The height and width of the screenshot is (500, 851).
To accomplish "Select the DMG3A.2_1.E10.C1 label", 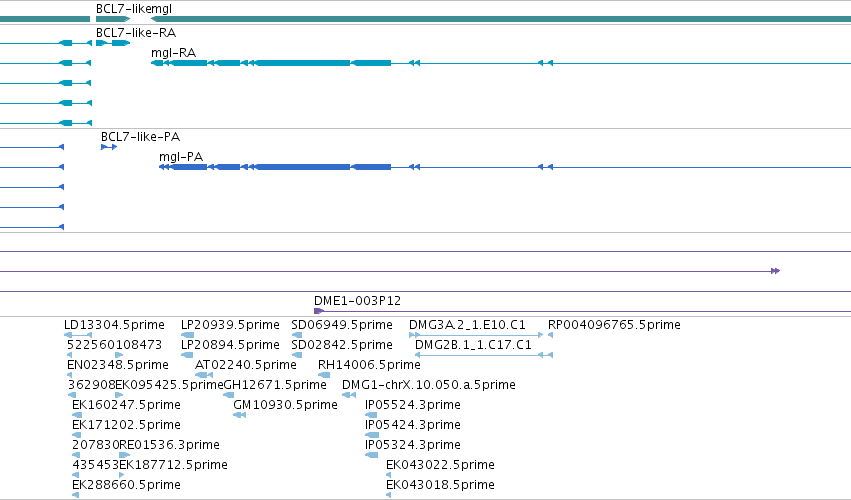I will click(467, 325).
